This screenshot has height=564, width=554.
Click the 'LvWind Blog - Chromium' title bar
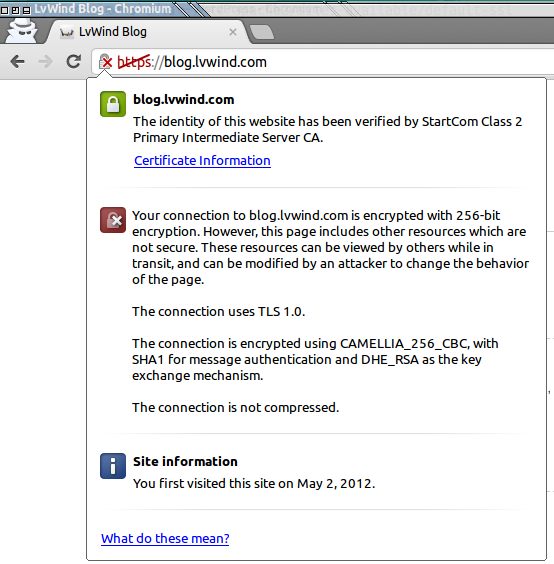pyautogui.click(x=103, y=9)
